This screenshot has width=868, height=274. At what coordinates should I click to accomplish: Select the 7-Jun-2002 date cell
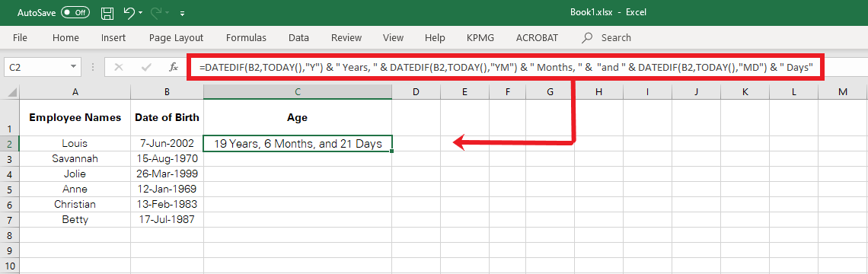[x=168, y=144]
